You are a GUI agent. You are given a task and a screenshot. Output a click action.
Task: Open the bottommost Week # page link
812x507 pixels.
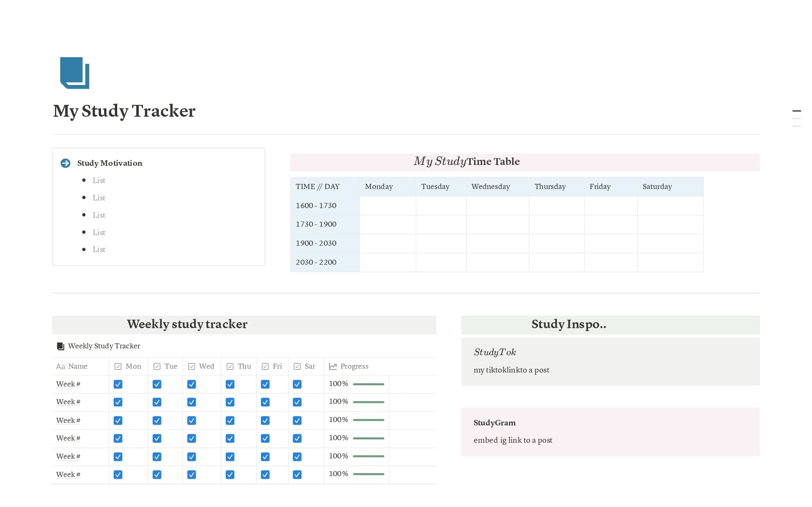(x=68, y=475)
